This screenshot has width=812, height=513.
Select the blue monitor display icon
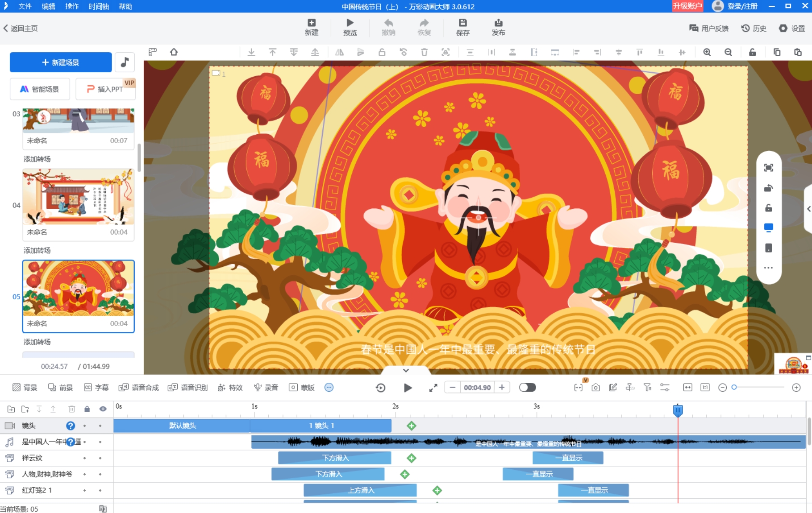[768, 228]
